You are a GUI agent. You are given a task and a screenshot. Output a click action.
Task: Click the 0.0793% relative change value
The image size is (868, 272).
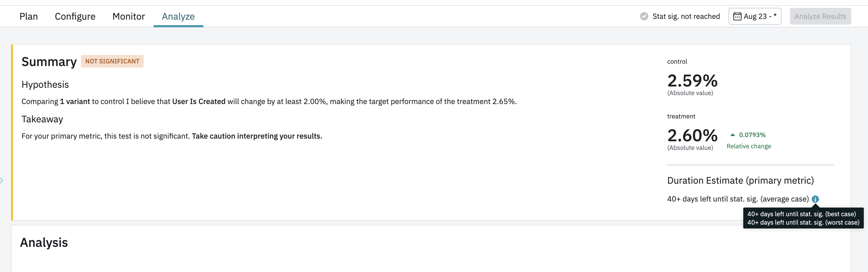[752, 135]
